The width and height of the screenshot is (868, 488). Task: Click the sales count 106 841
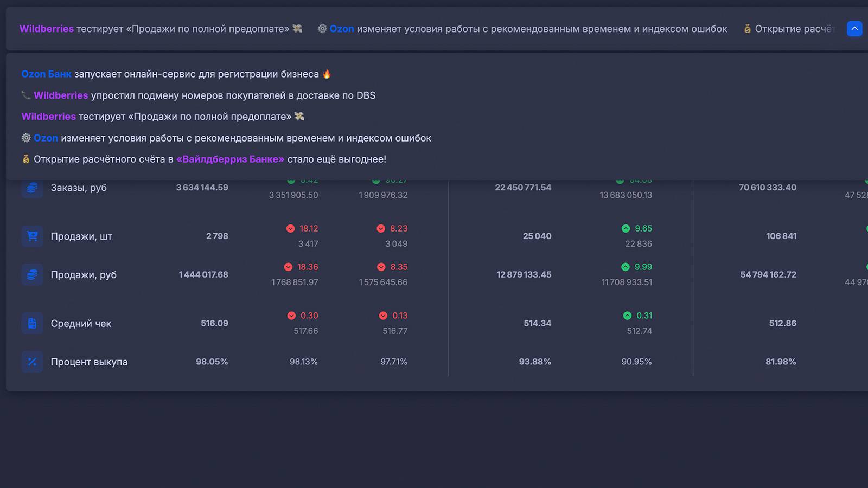(781, 236)
